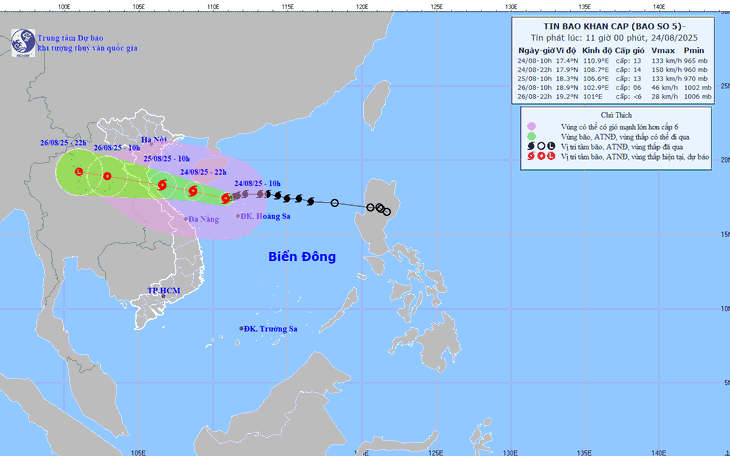Viewport: 730px width, 456px height.
Task: Click the 'Ngày-giờ' column header
Action: tap(536, 50)
